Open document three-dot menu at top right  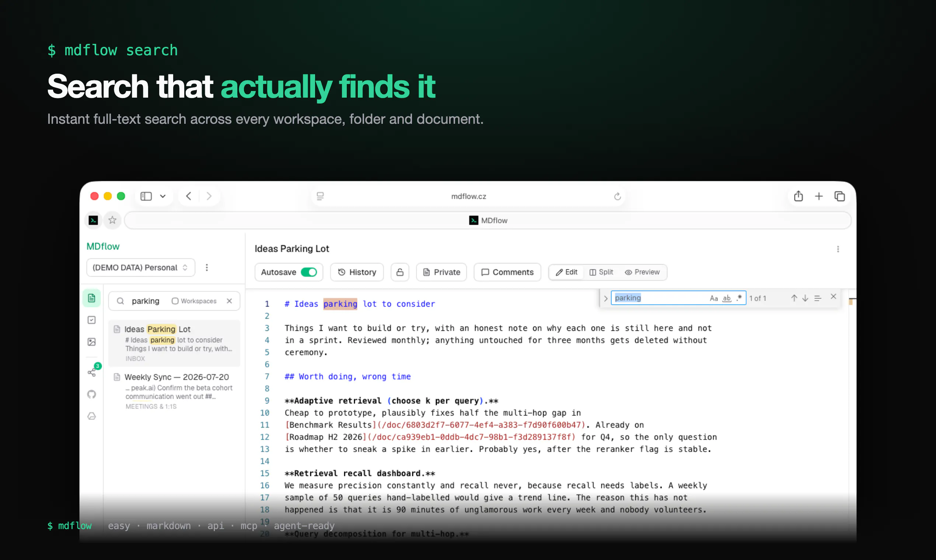(838, 249)
